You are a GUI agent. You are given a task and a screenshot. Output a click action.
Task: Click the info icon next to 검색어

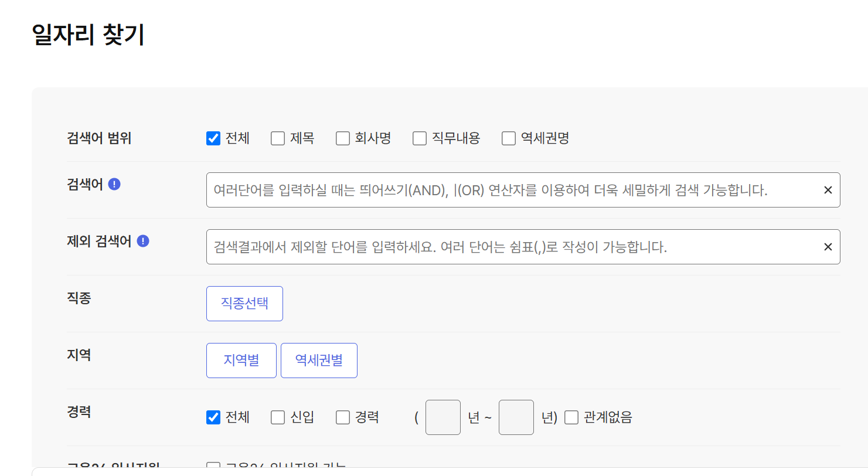pos(115,183)
